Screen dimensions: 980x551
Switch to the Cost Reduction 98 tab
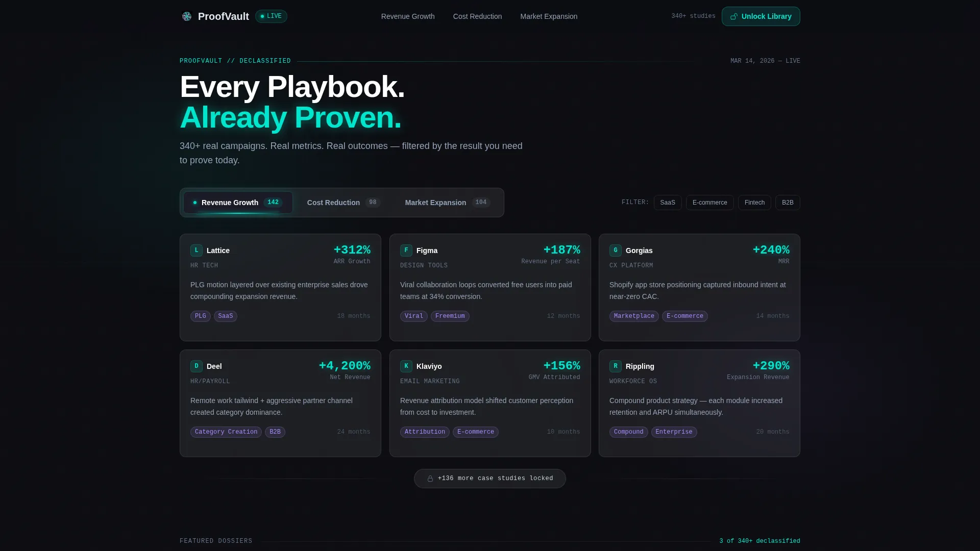(344, 203)
